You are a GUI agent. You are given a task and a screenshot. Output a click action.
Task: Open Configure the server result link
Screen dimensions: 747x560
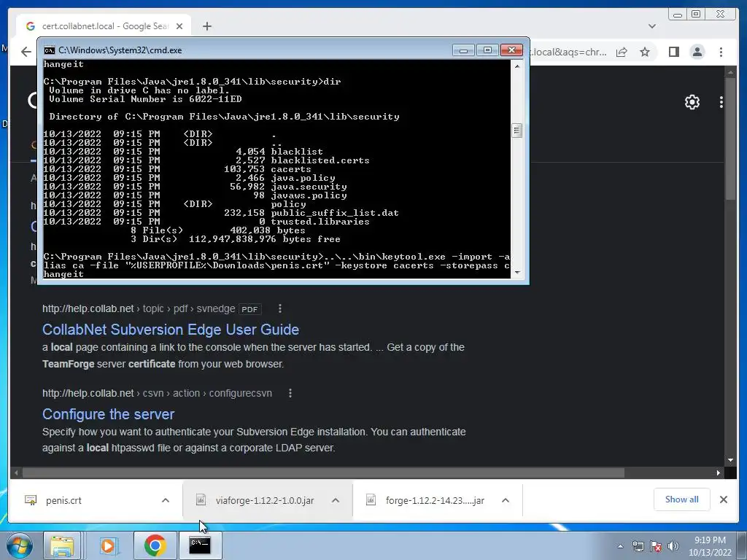(108, 414)
